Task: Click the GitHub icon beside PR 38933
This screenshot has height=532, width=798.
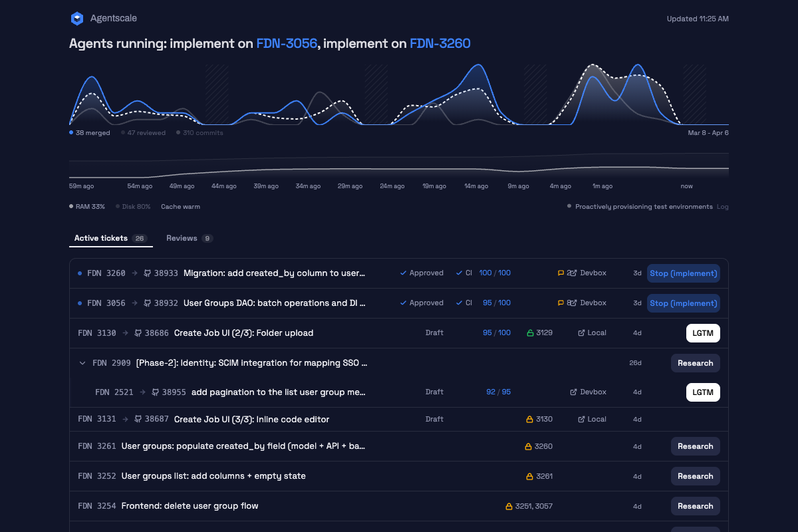Action: [x=148, y=273]
